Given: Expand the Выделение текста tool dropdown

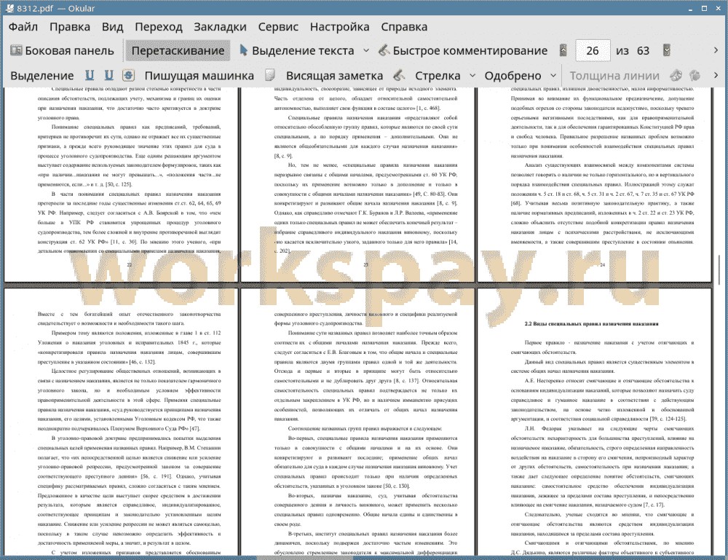Looking at the screenshot, I should click(x=366, y=51).
